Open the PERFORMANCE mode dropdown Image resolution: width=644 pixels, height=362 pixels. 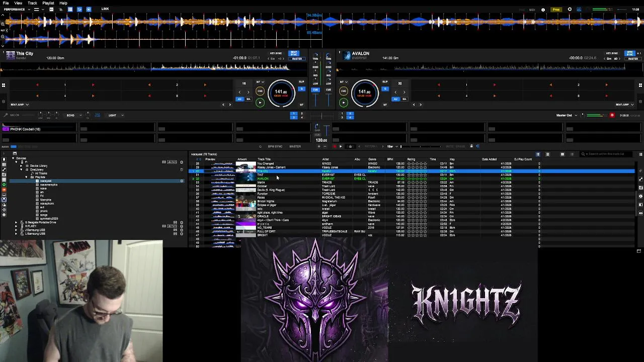tap(16, 10)
